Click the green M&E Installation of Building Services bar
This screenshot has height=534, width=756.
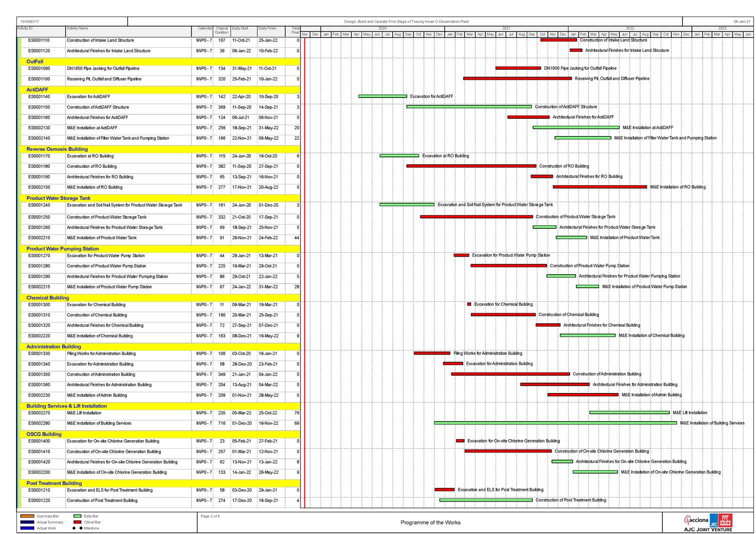555,423
